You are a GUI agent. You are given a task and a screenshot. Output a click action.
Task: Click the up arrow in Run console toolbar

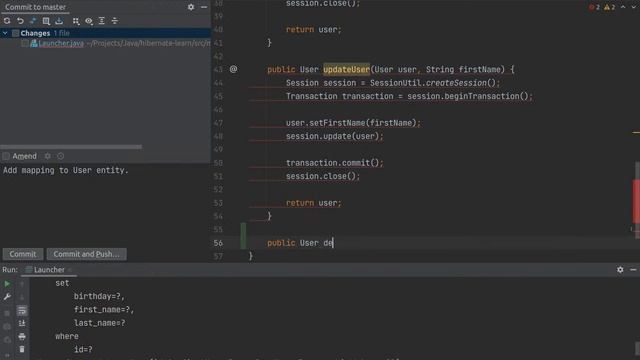click(22, 283)
